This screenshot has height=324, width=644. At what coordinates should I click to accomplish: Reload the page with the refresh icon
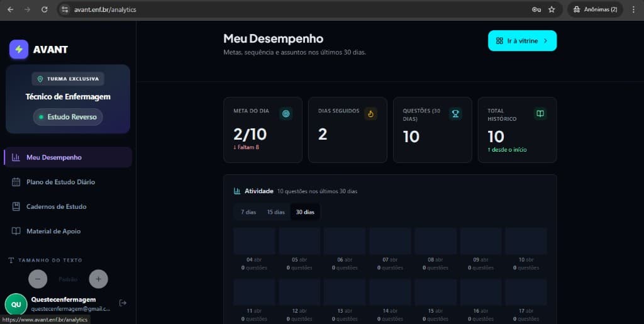coord(45,9)
